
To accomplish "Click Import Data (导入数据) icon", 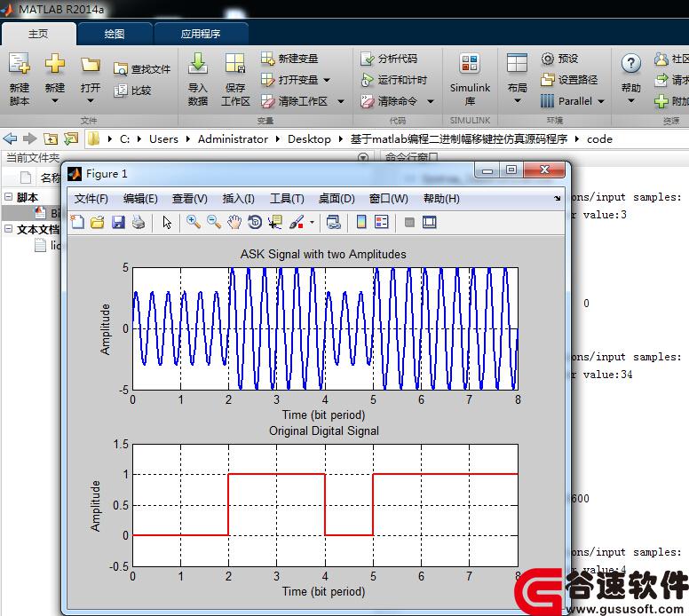I will (198, 64).
